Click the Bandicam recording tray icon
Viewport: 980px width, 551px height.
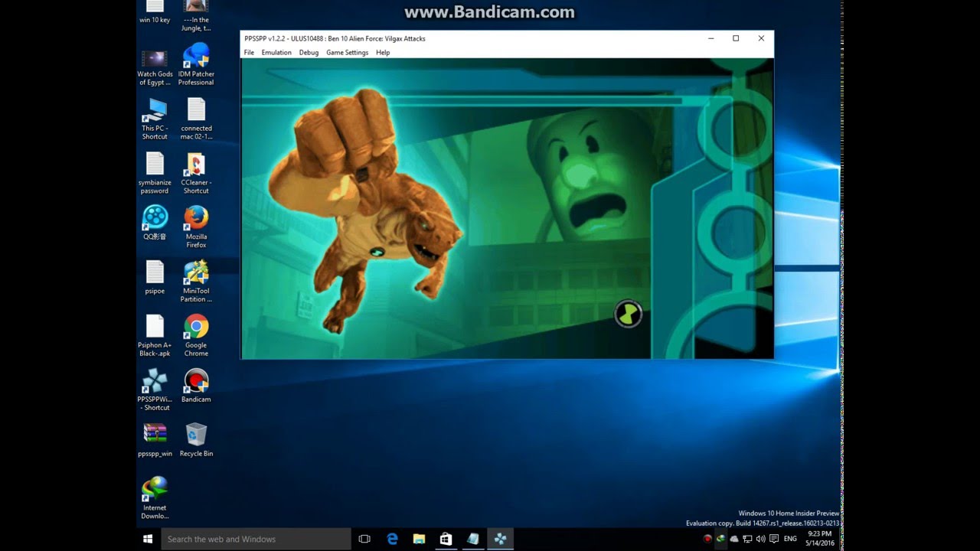(708, 539)
